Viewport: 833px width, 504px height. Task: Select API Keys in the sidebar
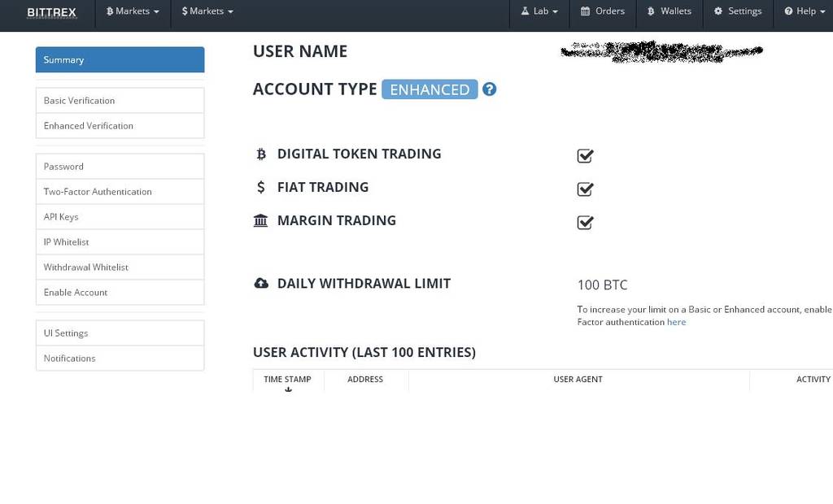click(x=61, y=217)
